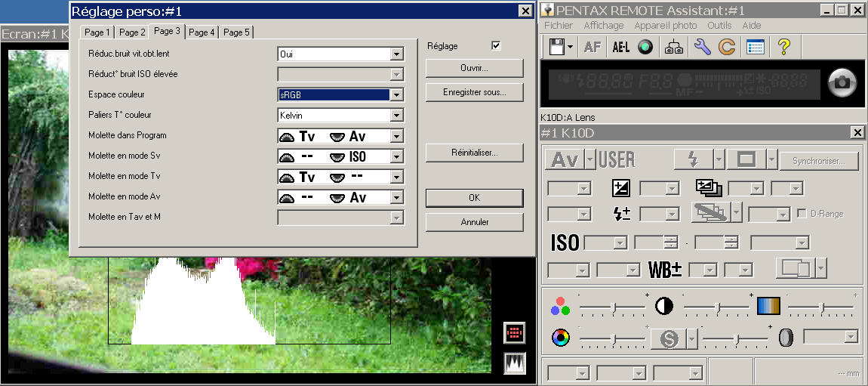
Task: Expand Molette dans Program dropdown
Action: tap(396, 136)
